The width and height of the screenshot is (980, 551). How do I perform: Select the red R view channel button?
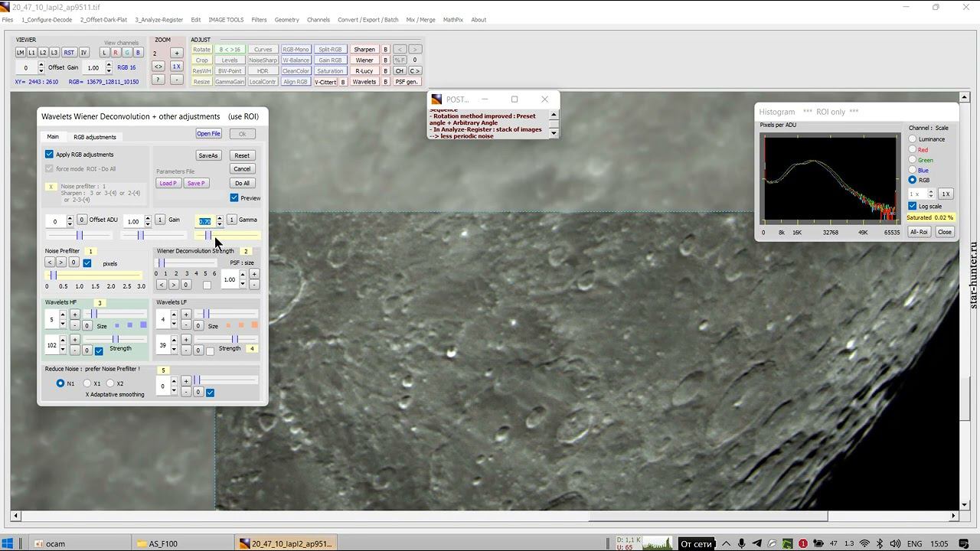[116, 53]
